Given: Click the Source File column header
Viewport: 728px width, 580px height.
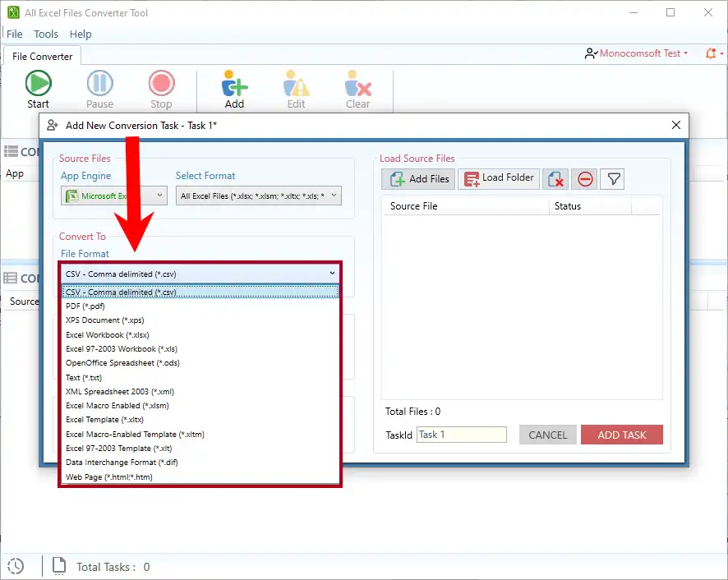Looking at the screenshot, I should (x=465, y=205).
